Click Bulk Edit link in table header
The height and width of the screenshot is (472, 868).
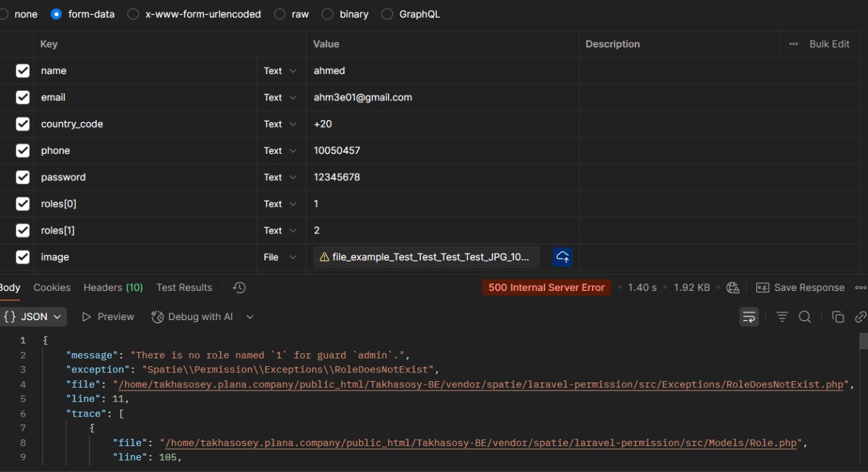pos(829,44)
